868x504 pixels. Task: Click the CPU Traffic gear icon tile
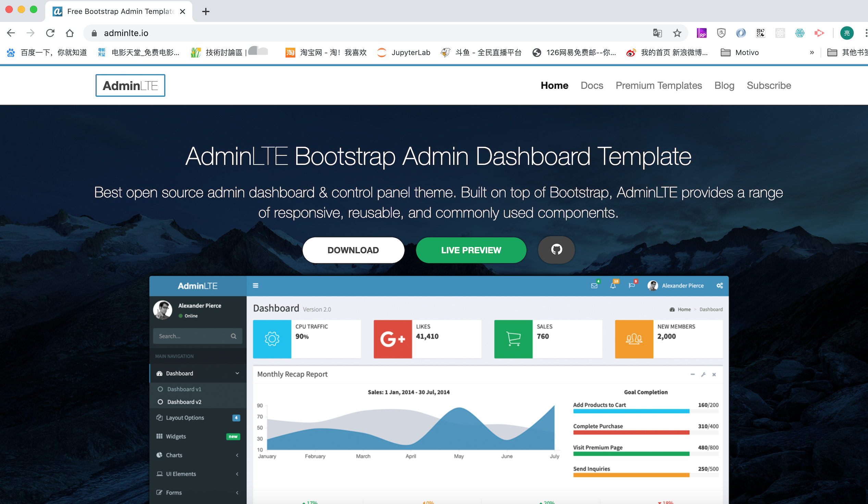[272, 339]
